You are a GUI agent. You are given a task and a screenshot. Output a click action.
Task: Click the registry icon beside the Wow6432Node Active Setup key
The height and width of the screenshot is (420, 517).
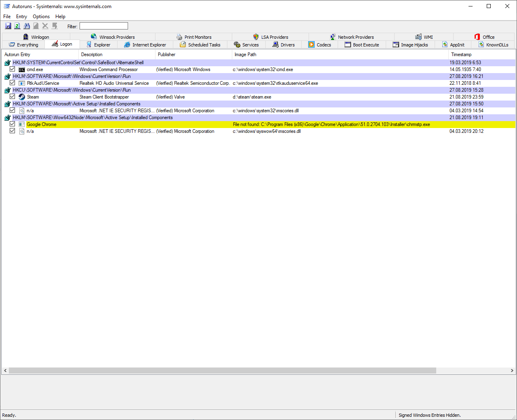click(x=7, y=118)
